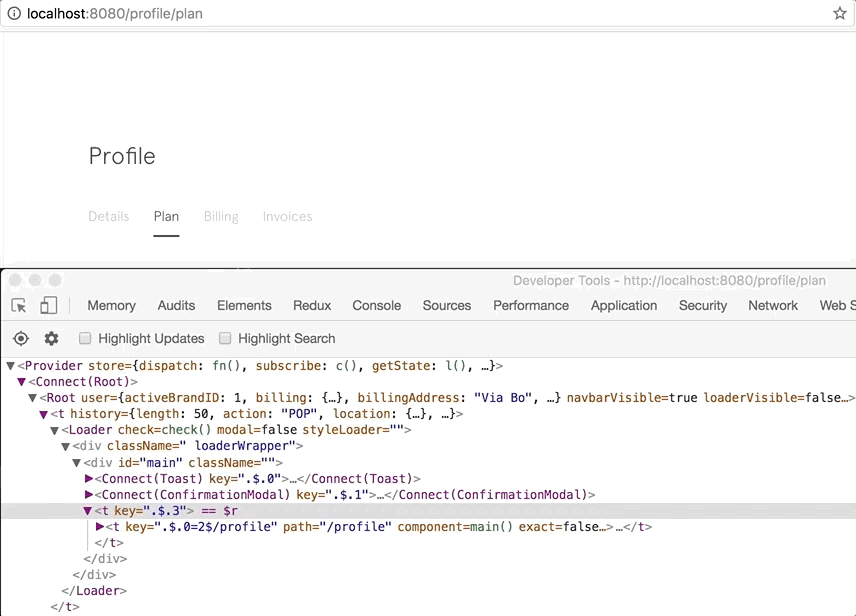Bookmark page with the star icon
Viewport: 856px width, 616px height.
pos(840,13)
